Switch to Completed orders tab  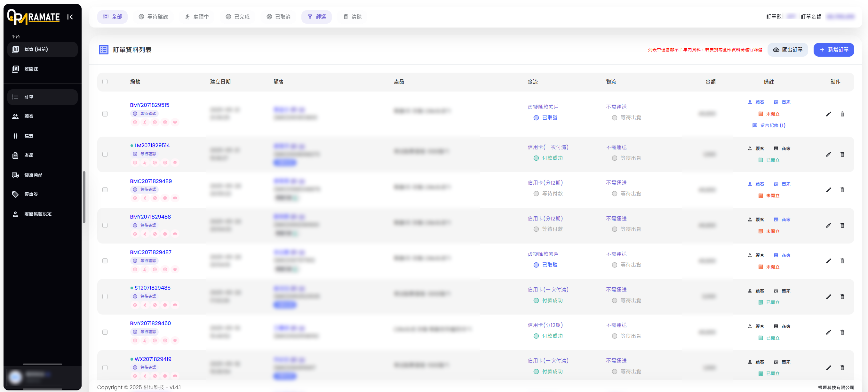point(237,17)
